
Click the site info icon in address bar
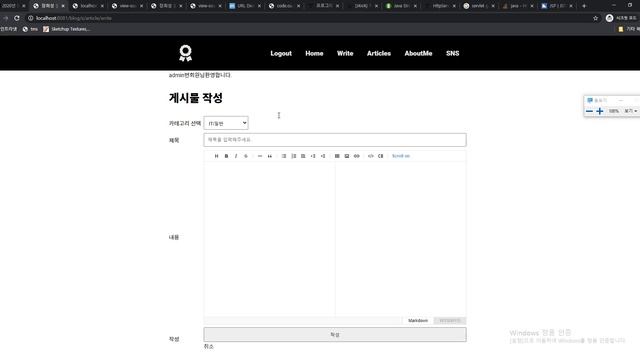[30, 18]
